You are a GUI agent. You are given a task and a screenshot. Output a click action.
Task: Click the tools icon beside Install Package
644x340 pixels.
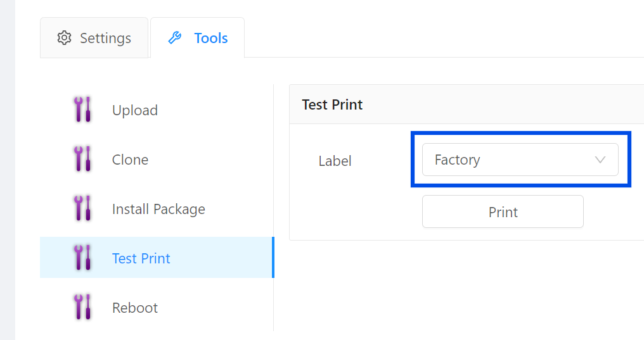82,208
